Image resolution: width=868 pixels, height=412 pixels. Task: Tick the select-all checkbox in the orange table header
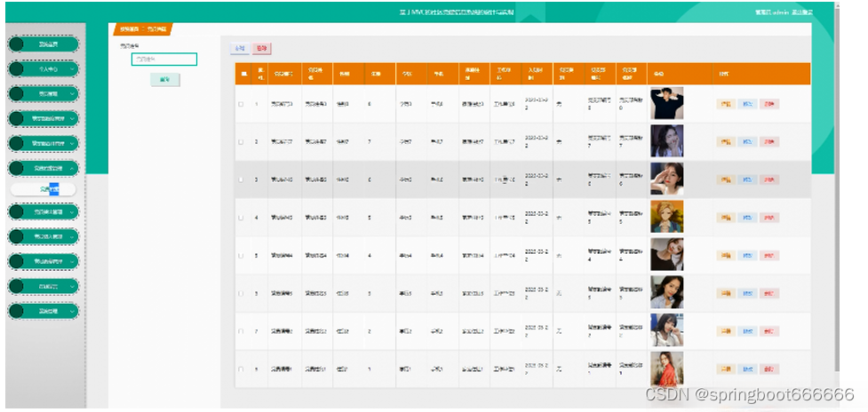coord(243,74)
